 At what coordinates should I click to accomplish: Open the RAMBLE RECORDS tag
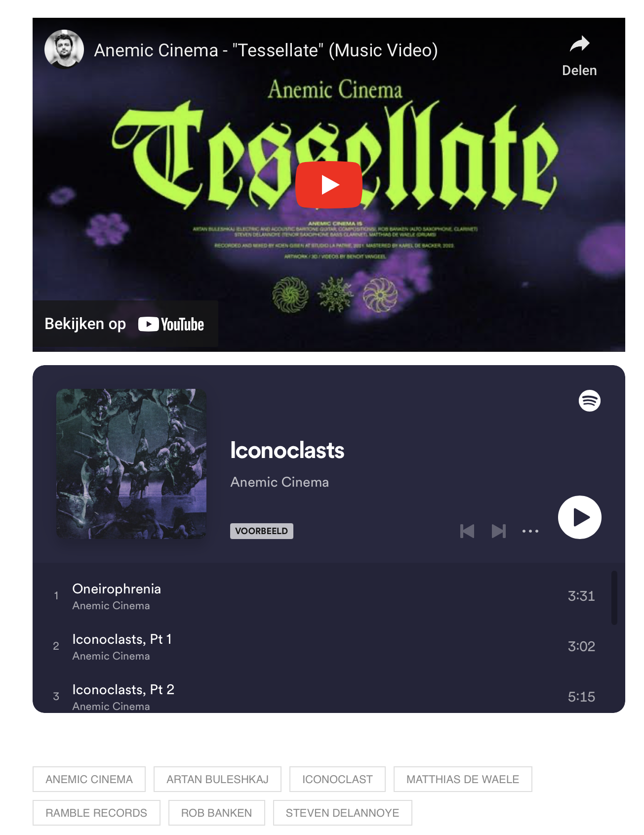coord(96,813)
